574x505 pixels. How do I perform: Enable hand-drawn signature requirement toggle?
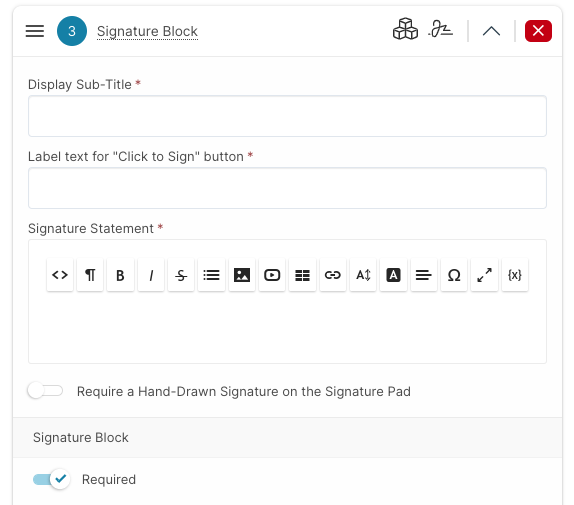[45, 391]
